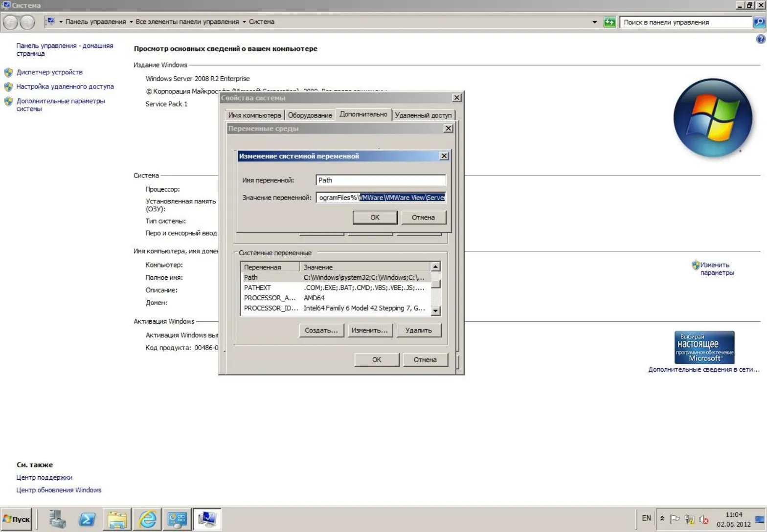Switch to 'Удаленный доступ' tab

tap(424, 115)
